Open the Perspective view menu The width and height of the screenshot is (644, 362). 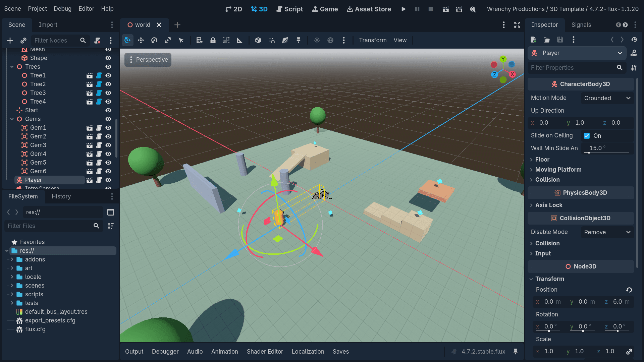(x=148, y=60)
